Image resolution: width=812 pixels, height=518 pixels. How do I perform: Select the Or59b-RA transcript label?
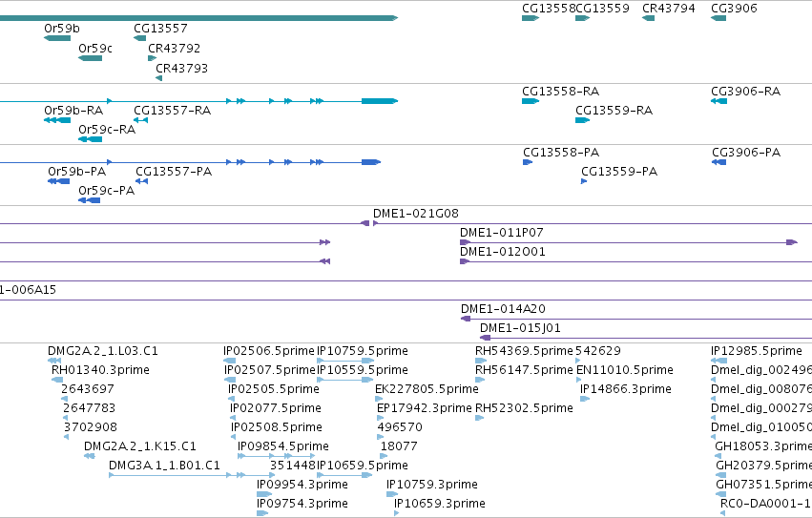(73, 111)
